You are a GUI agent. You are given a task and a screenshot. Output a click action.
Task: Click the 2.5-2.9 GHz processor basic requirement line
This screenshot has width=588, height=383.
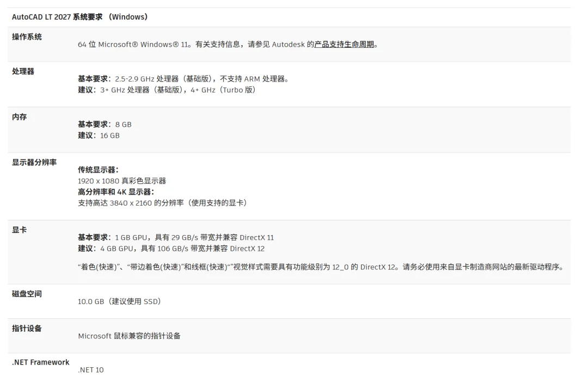pyautogui.click(x=183, y=79)
